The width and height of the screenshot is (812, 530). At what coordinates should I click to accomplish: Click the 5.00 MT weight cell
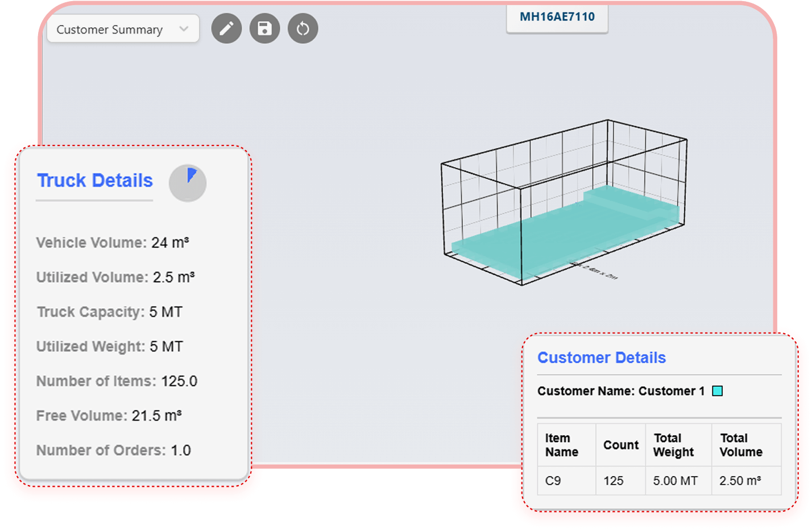point(675,481)
